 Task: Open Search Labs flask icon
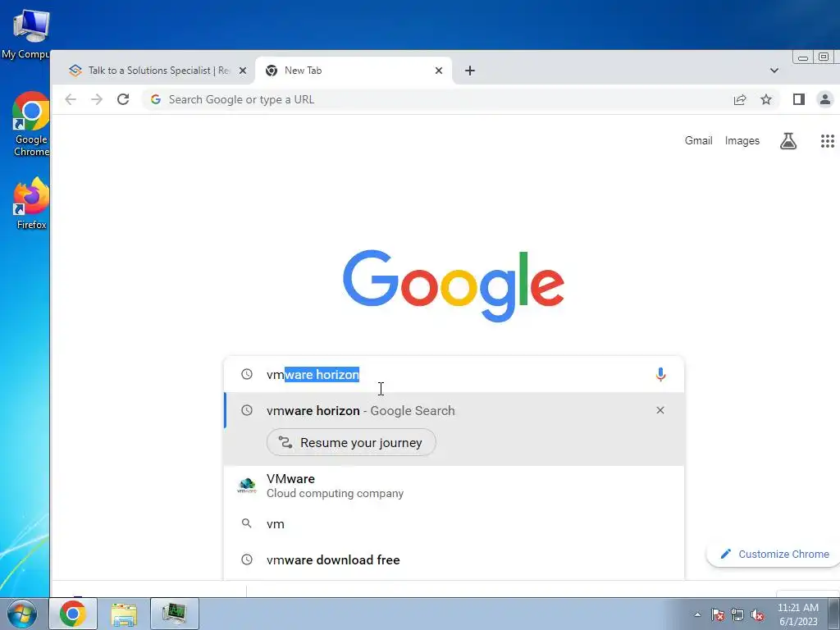coord(788,141)
